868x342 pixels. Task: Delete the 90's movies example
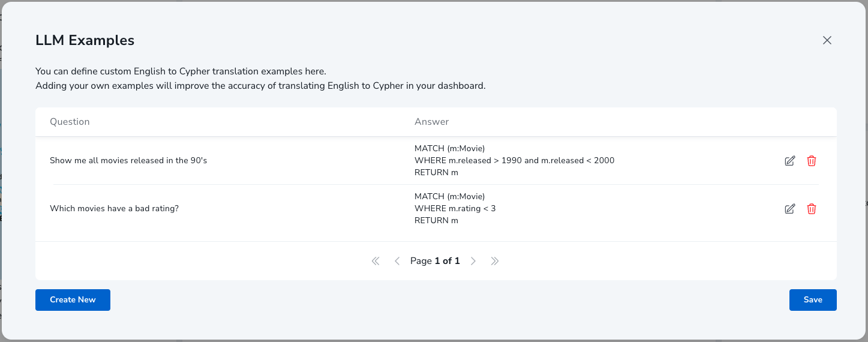[812, 161]
